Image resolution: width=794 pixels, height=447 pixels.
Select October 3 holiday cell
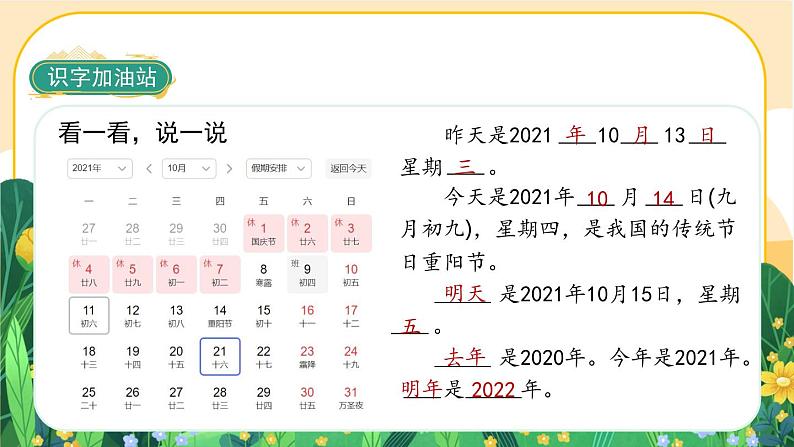click(x=351, y=233)
